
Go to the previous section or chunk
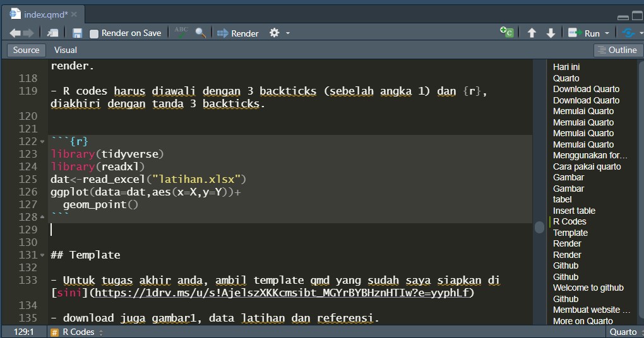pyautogui.click(x=532, y=33)
